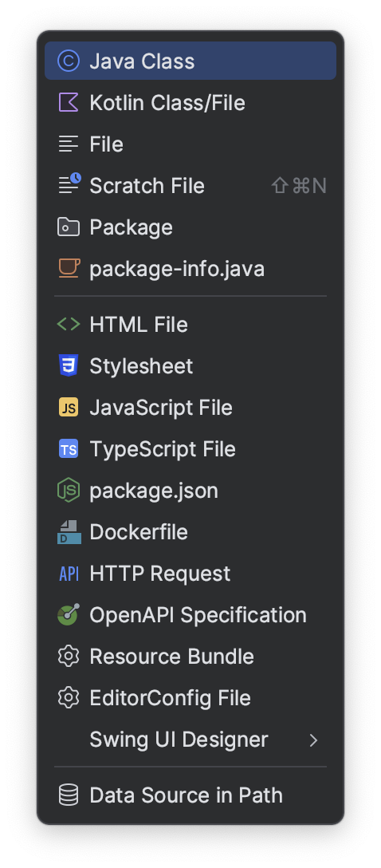Choose Data Source in Path
381x868 pixels.
click(x=190, y=795)
